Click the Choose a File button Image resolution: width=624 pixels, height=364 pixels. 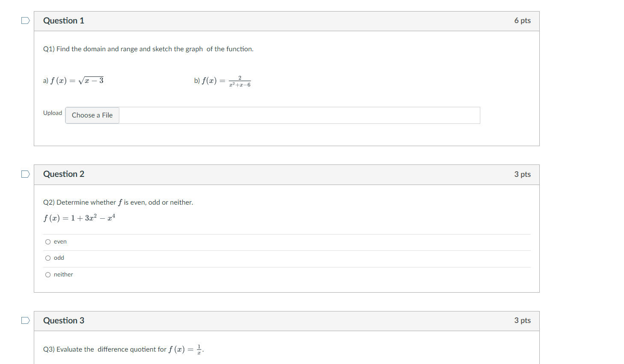(92, 115)
